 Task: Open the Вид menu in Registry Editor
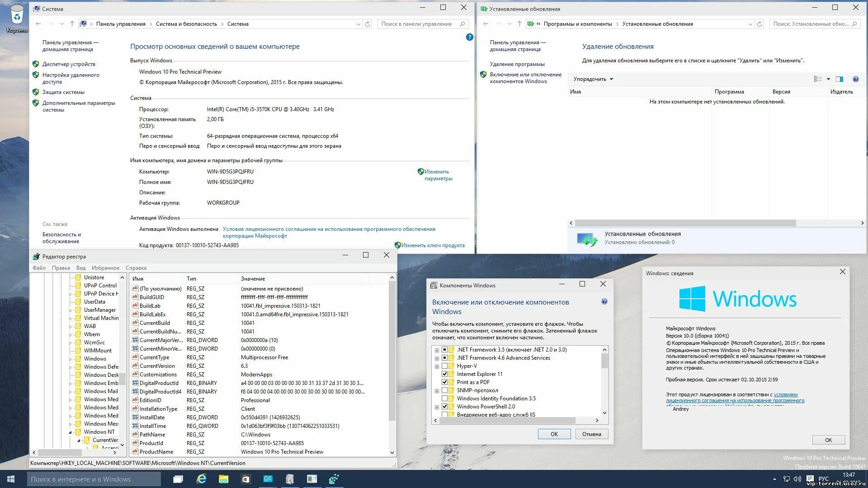point(81,268)
